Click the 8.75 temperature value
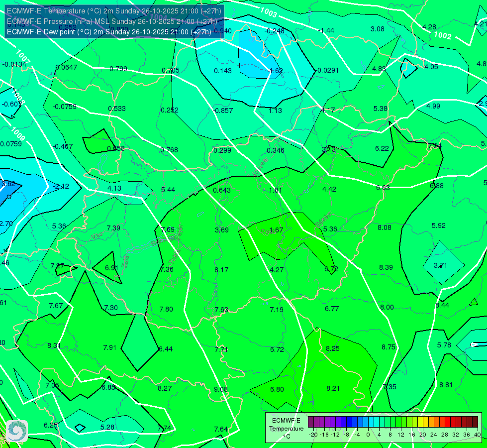487x448 pixels. (x=388, y=347)
